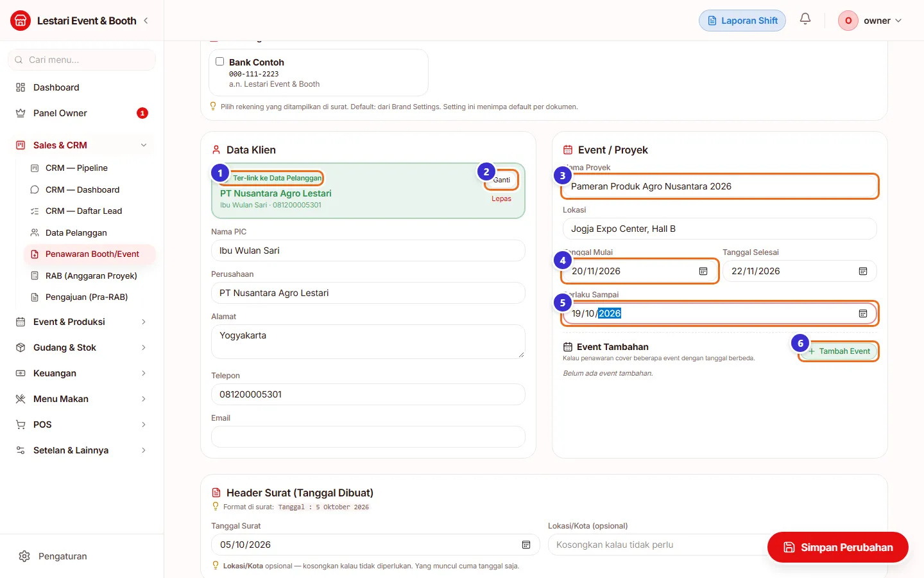This screenshot has height=578, width=924.
Task: Click the Alamat textarea
Action: [368, 342]
